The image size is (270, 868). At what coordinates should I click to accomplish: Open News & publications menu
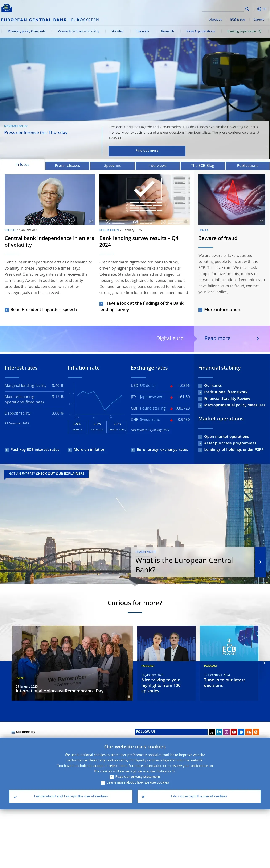pos(201,31)
